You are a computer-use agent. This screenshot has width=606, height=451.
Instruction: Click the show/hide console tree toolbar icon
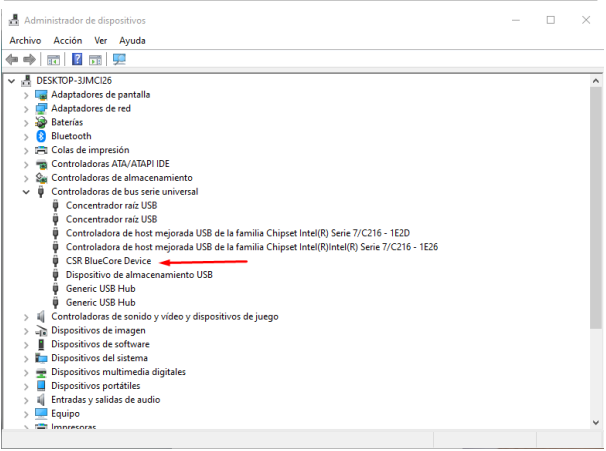pos(53,59)
